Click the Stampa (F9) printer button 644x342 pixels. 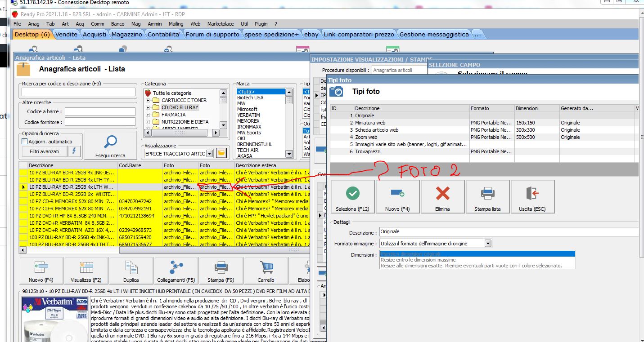pyautogui.click(x=221, y=271)
